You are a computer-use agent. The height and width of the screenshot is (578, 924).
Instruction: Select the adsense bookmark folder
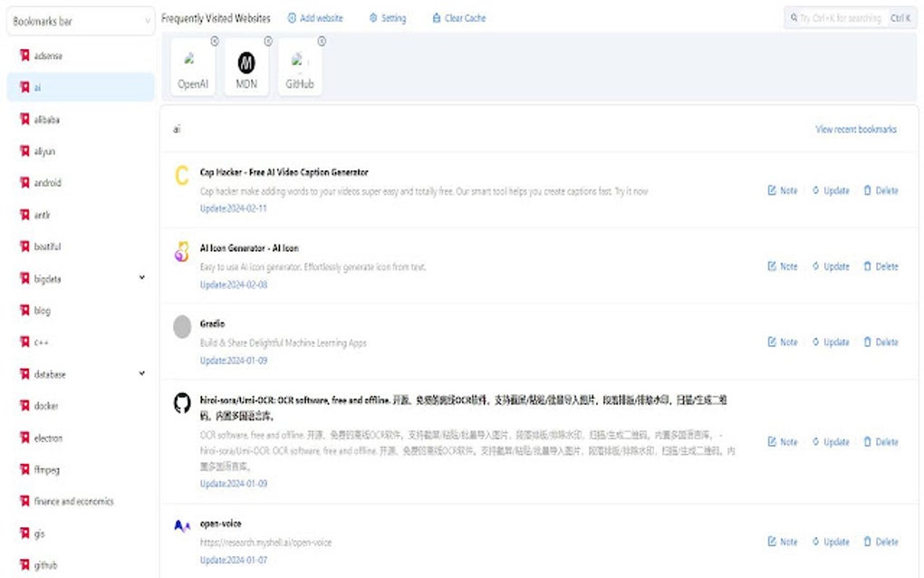pyautogui.click(x=81, y=55)
